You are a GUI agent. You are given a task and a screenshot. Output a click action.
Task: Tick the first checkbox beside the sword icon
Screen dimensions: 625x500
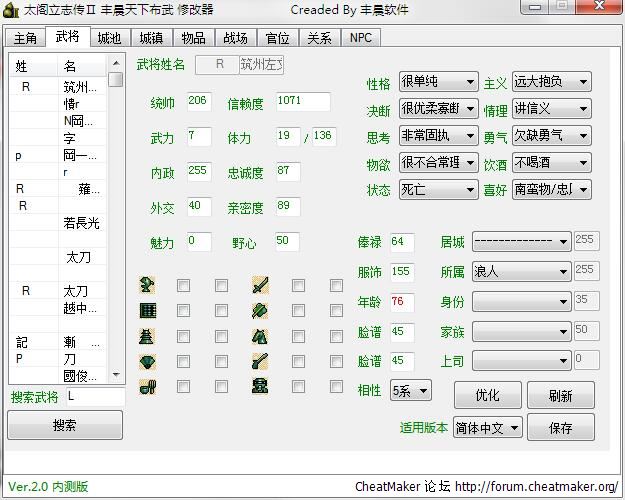(298, 285)
